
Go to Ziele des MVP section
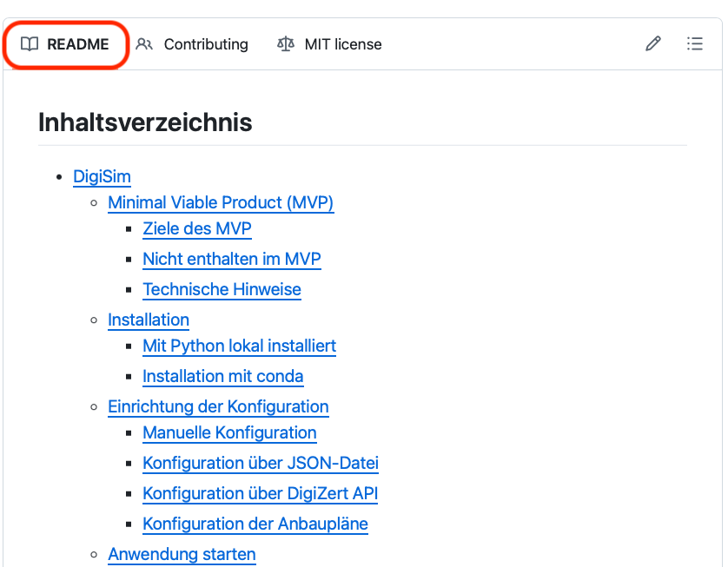tap(197, 229)
